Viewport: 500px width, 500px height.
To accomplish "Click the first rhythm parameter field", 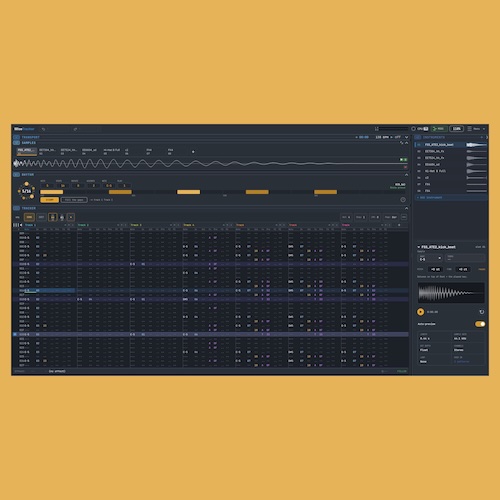I will tap(47, 185).
